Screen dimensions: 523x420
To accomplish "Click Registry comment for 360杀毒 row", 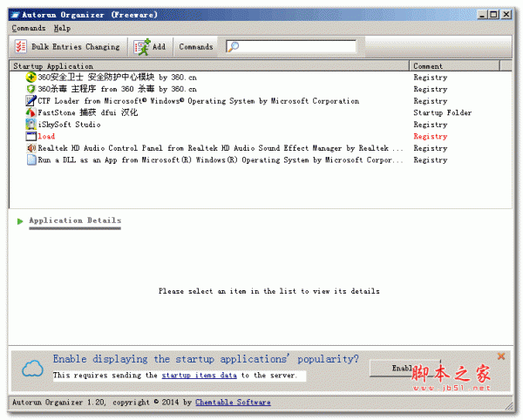I will (x=431, y=89).
